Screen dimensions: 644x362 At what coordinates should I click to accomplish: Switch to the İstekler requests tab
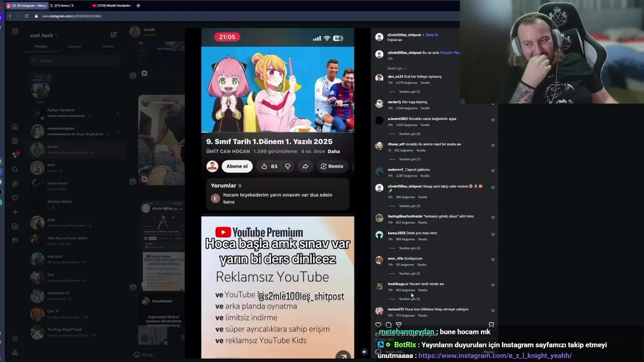click(x=108, y=46)
